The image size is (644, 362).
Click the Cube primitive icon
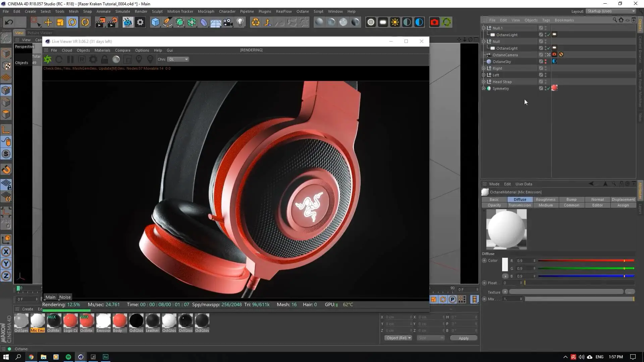click(x=155, y=22)
